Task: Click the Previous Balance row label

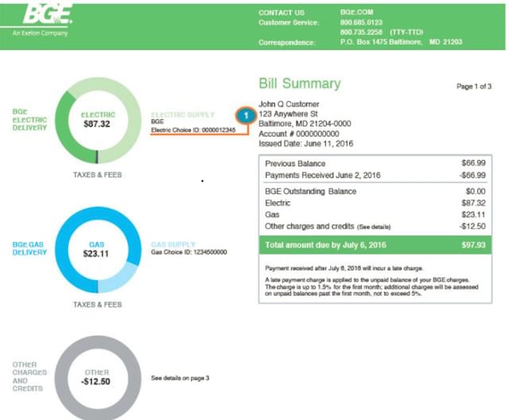Action: (295, 164)
